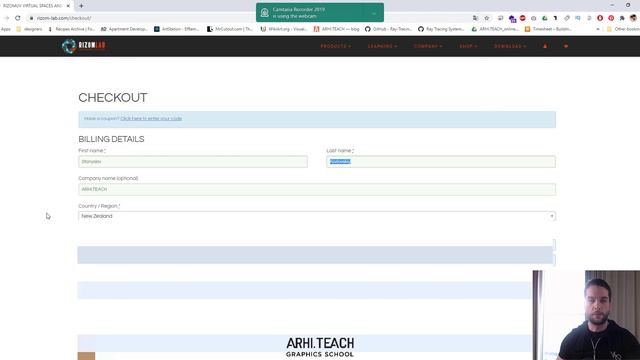Click the translate page icon in address bar

pyautogui.click(x=475, y=18)
